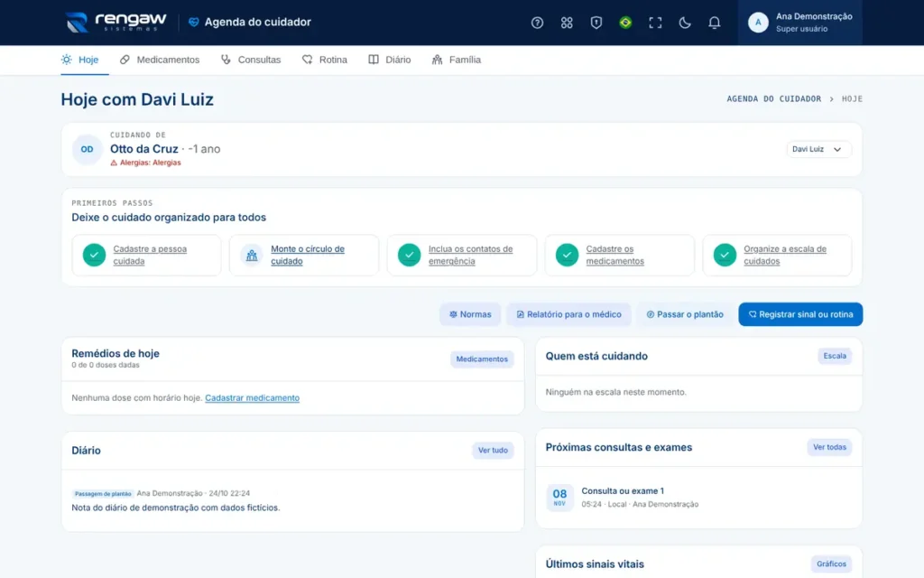Open the Davi Luiz caregiver dropdown
The width and height of the screenshot is (924, 578).
[x=818, y=149]
